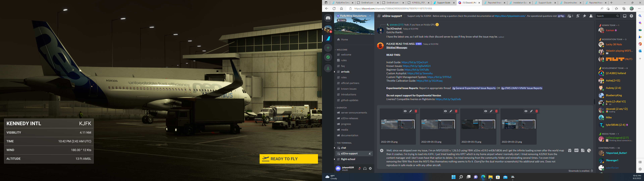Open Discord help question mark icon
This screenshot has width=644, height=181.
pos(631,16)
